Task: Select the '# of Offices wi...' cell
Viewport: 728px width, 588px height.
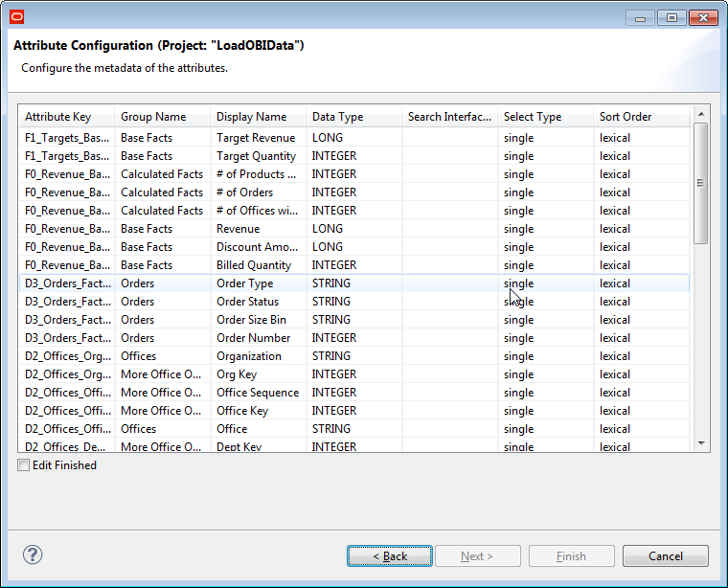Action: click(x=258, y=211)
